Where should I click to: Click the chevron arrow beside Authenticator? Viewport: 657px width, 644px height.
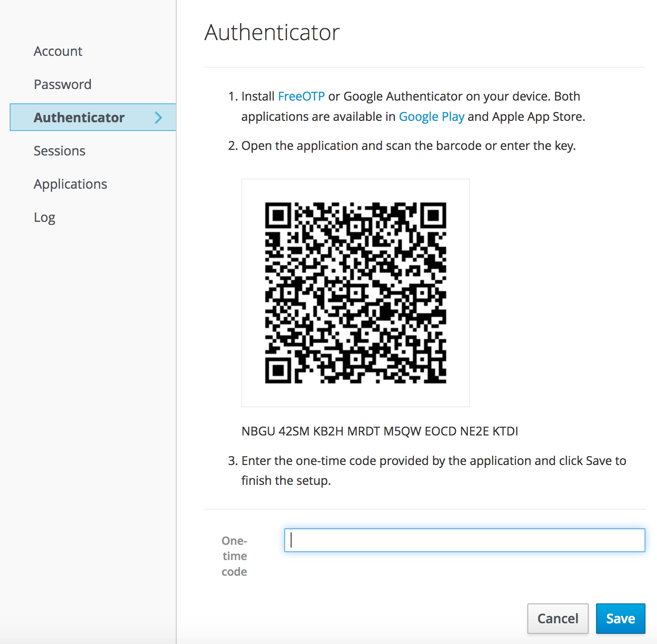tap(158, 118)
